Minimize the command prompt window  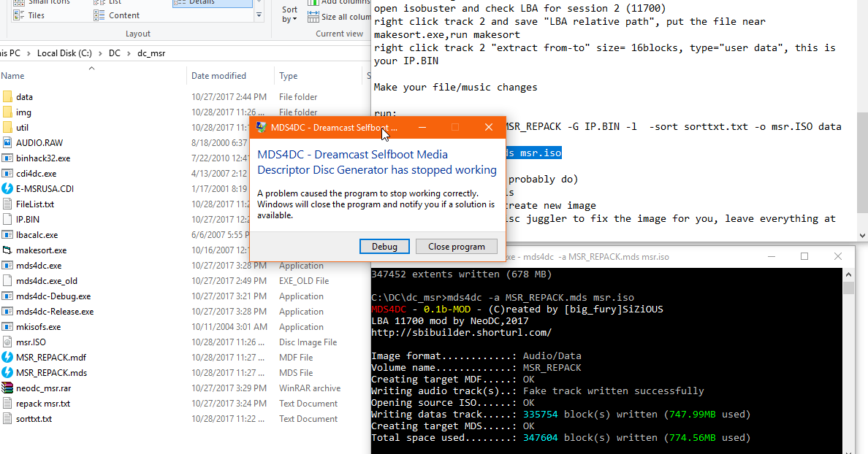point(771,257)
